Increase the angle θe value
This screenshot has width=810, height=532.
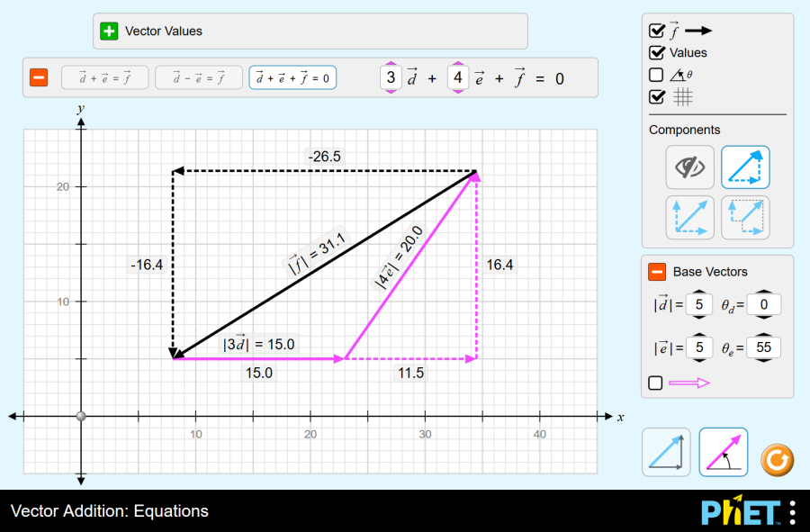tap(763, 334)
